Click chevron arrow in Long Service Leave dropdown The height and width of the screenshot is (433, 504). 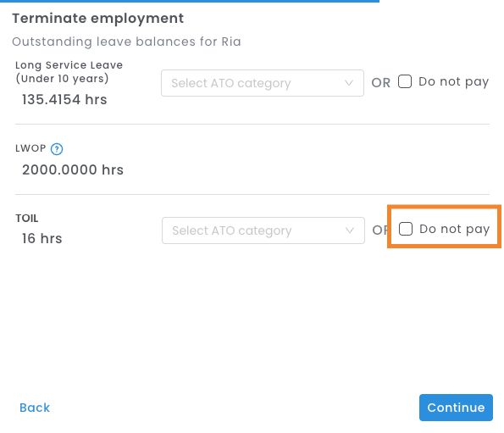pos(349,83)
